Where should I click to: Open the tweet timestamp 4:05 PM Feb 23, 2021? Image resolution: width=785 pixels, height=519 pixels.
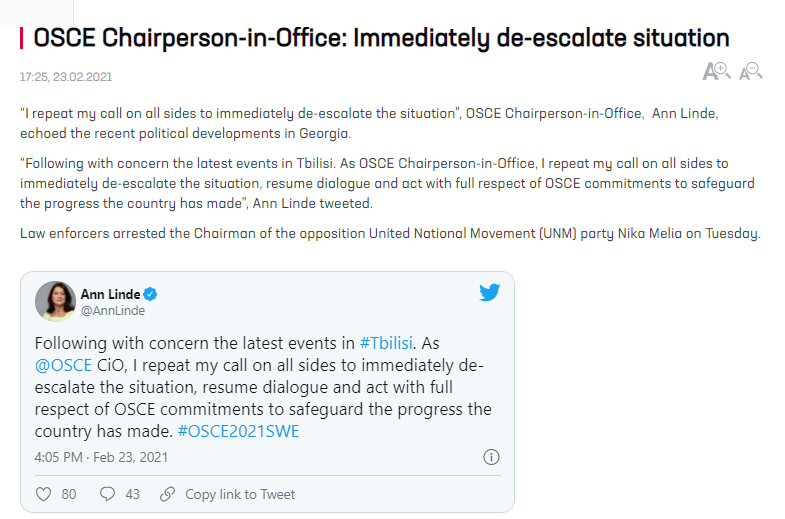tap(101, 457)
